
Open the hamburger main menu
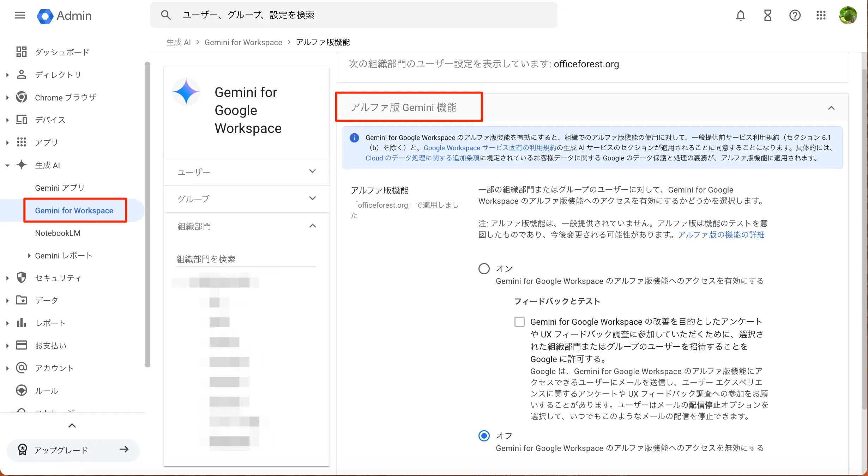click(x=20, y=15)
